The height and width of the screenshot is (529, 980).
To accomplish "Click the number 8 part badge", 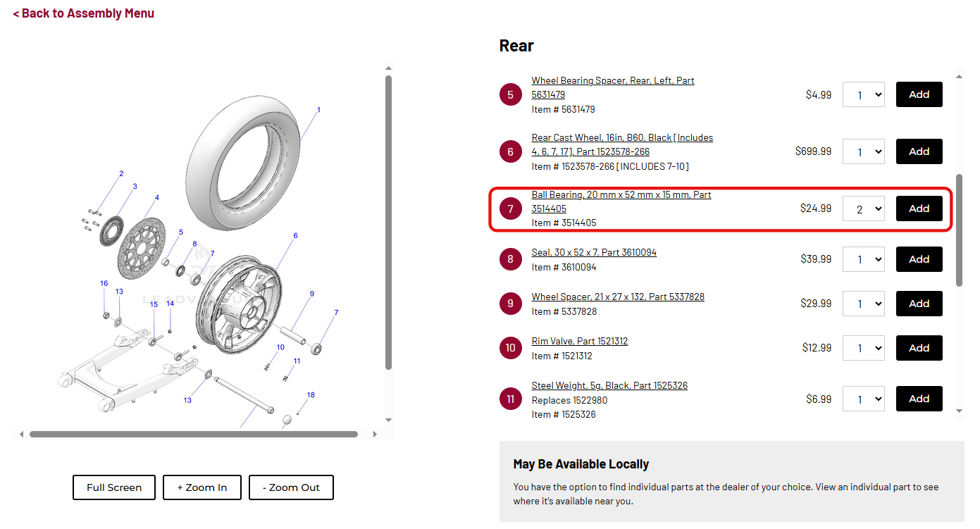I will (511, 259).
